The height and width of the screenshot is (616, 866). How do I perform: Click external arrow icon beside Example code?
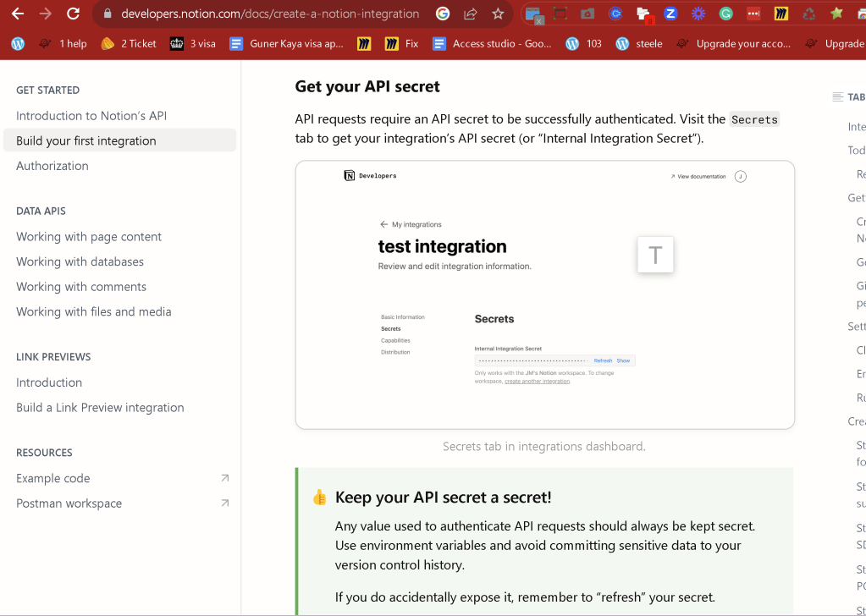pos(225,478)
